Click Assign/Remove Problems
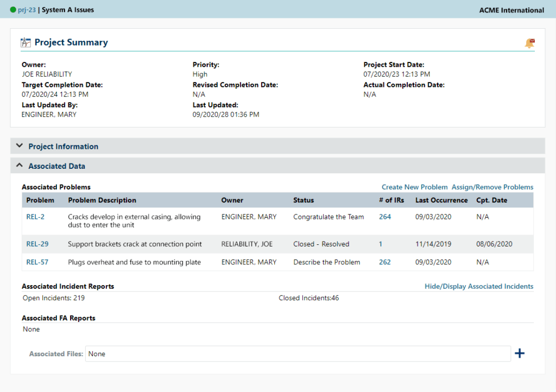Image resolution: width=556 pixels, height=392 pixels. (492, 187)
